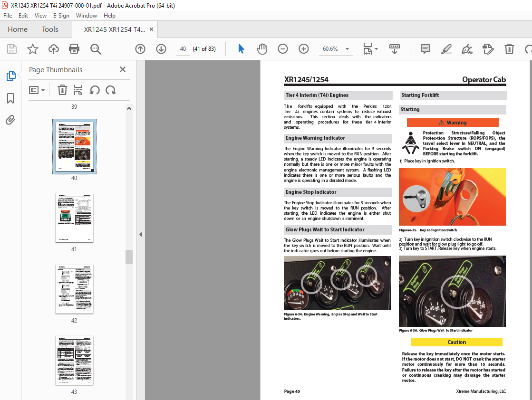Click the Save file icon
532x400 pixels.
tap(12, 49)
